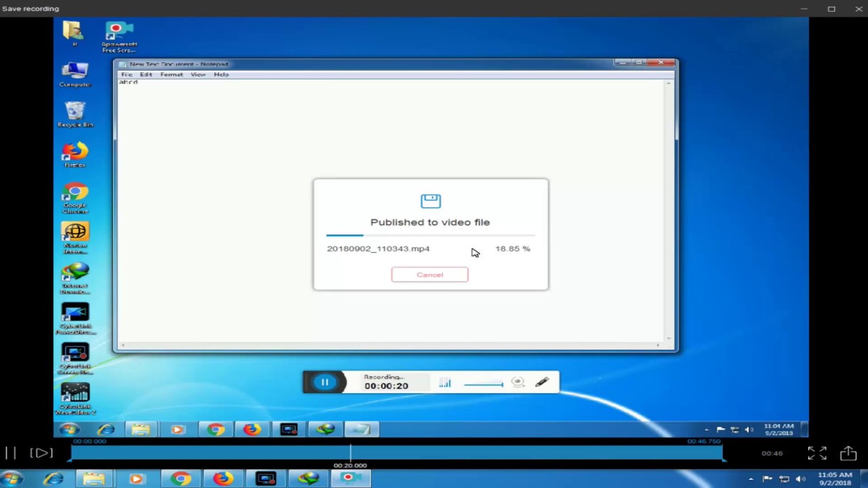Image resolution: width=868 pixels, height=488 pixels.
Task: Click the CyberLink Screen Recorder desktop shortcut
Action: (75, 359)
